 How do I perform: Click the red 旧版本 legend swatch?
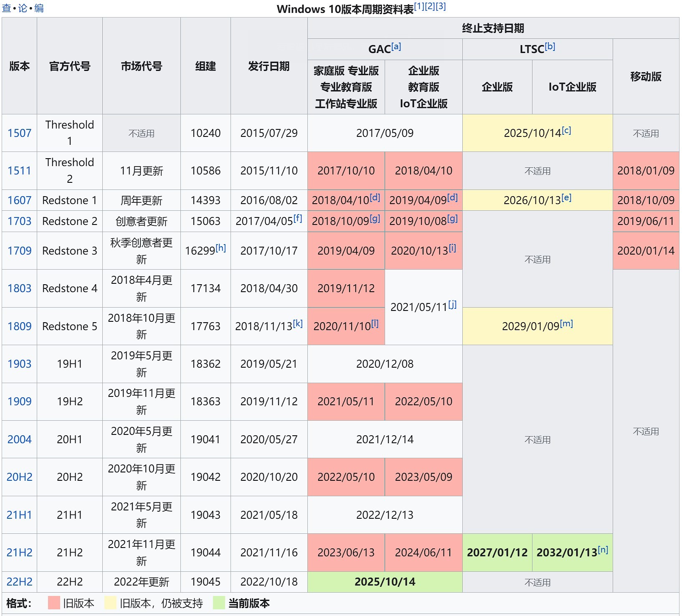point(54,603)
